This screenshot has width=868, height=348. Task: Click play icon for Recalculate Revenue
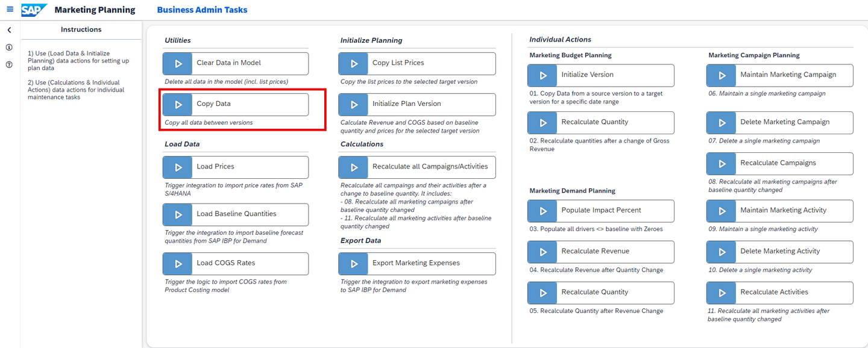(x=542, y=252)
